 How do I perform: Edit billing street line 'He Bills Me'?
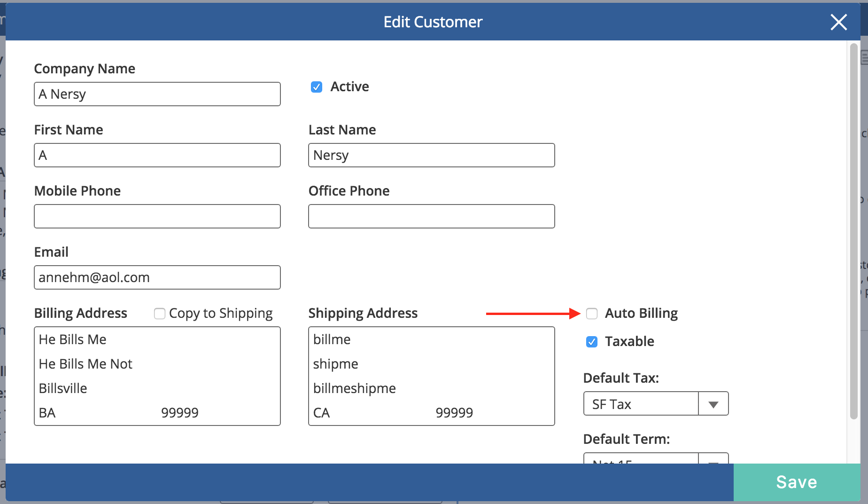(x=157, y=339)
